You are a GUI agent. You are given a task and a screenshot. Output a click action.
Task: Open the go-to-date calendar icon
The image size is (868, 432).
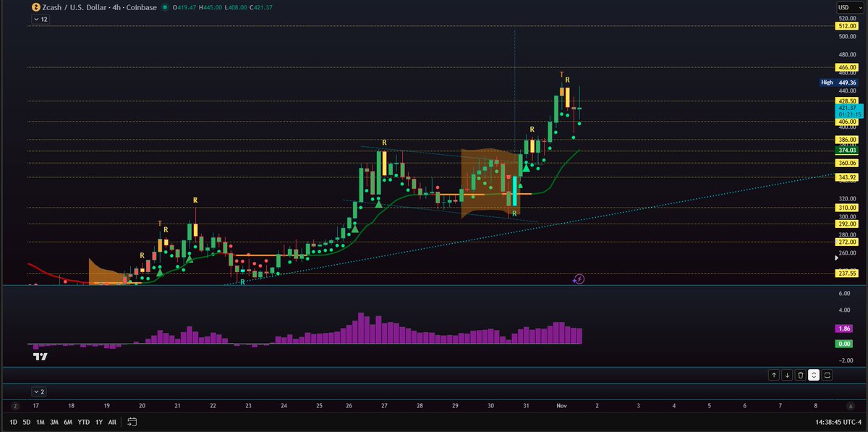(x=132, y=421)
